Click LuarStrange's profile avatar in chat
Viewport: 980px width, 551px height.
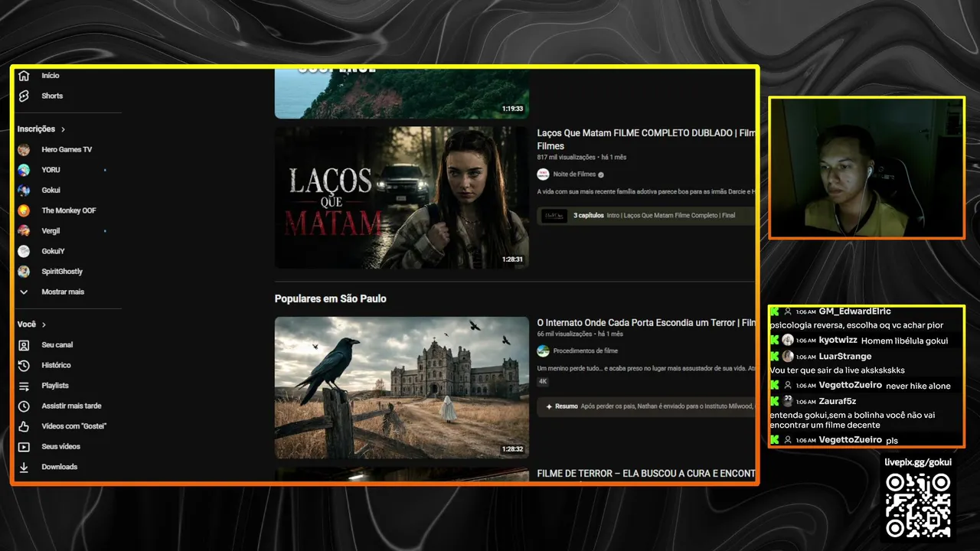pos(788,356)
